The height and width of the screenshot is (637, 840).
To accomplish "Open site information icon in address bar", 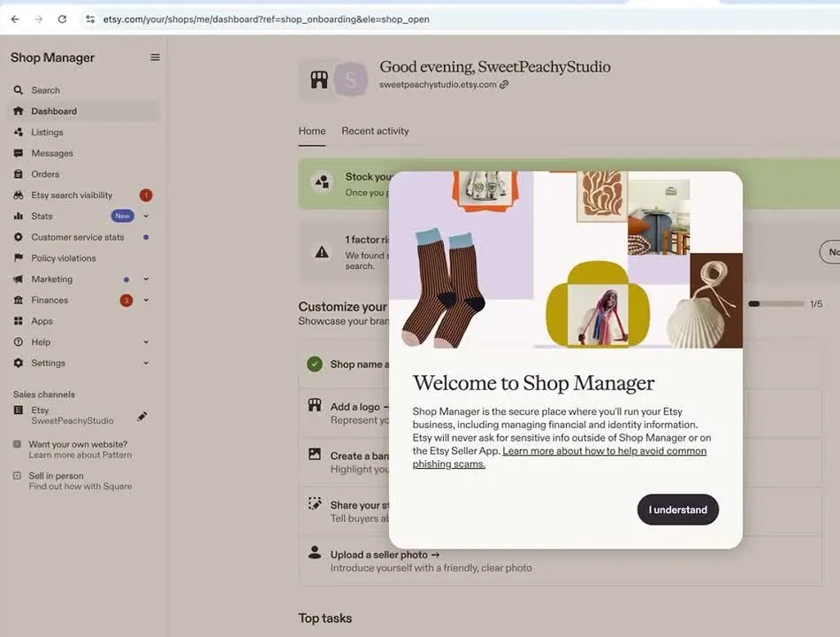I will pos(90,19).
